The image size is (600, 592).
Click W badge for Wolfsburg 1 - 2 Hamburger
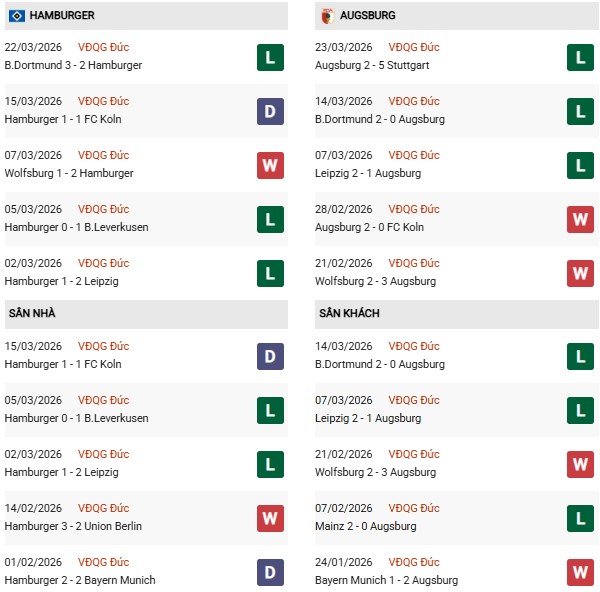tap(270, 165)
